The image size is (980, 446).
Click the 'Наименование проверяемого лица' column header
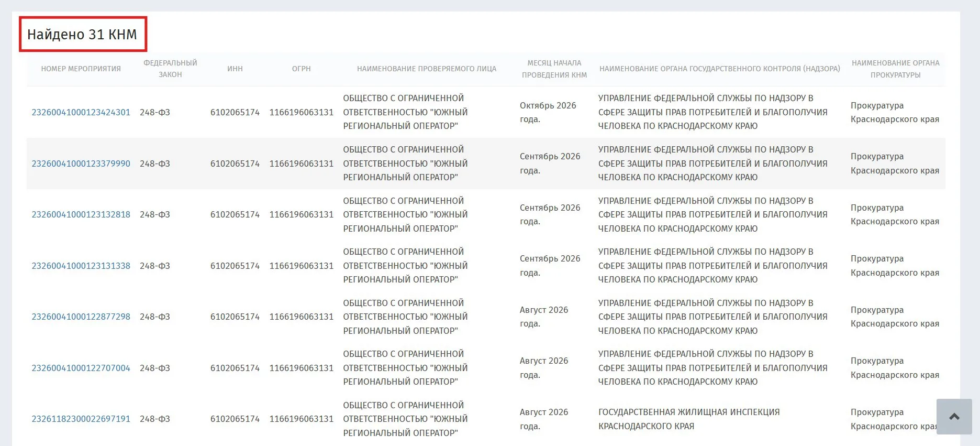pos(427,69)
